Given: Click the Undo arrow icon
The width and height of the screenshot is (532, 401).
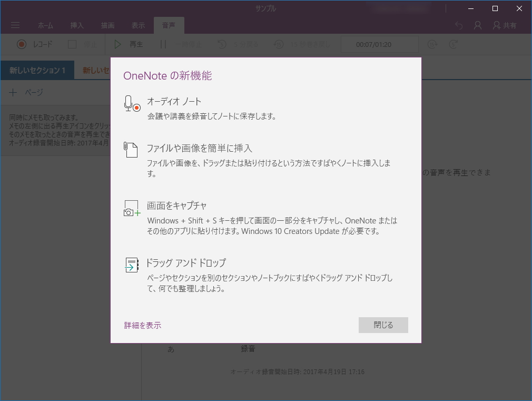Looking at the screenshot, I should pyautogui.click(x=458, y=25).
